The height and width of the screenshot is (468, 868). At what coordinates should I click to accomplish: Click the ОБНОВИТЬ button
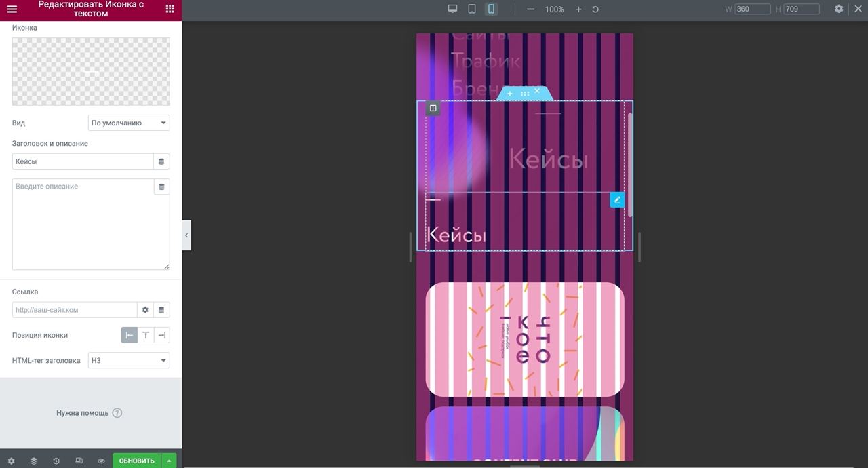click(137, 461)
